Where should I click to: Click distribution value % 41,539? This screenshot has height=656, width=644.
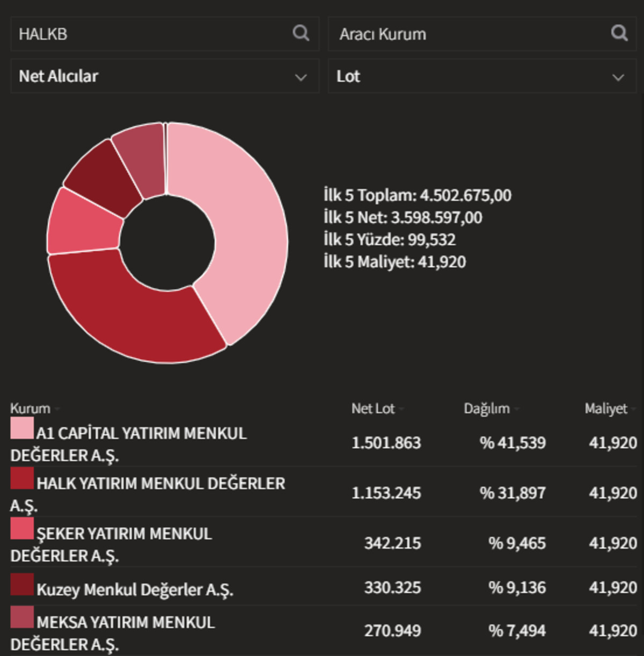(513, 443)
